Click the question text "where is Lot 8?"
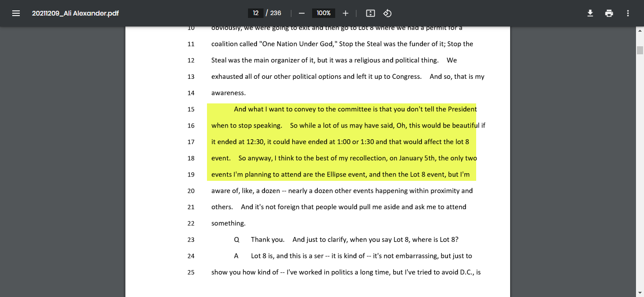This screenshot has height=297, width=644. [x=435, y=239]
